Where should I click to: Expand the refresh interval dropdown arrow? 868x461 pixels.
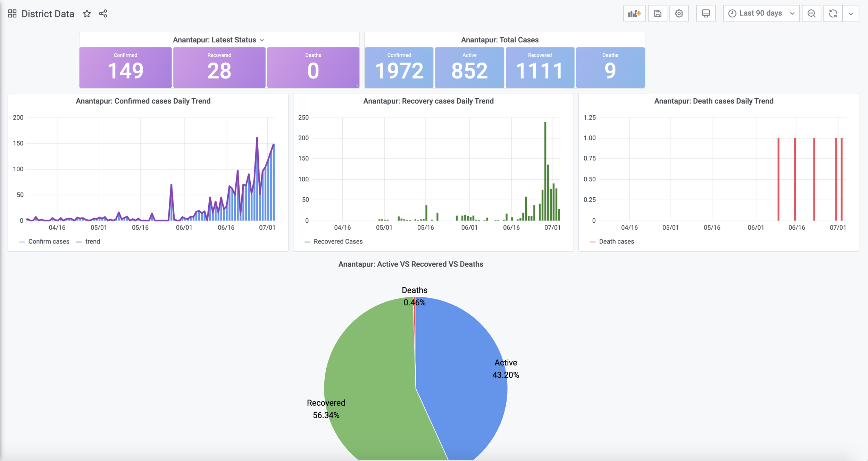click(x=851, y=14)
